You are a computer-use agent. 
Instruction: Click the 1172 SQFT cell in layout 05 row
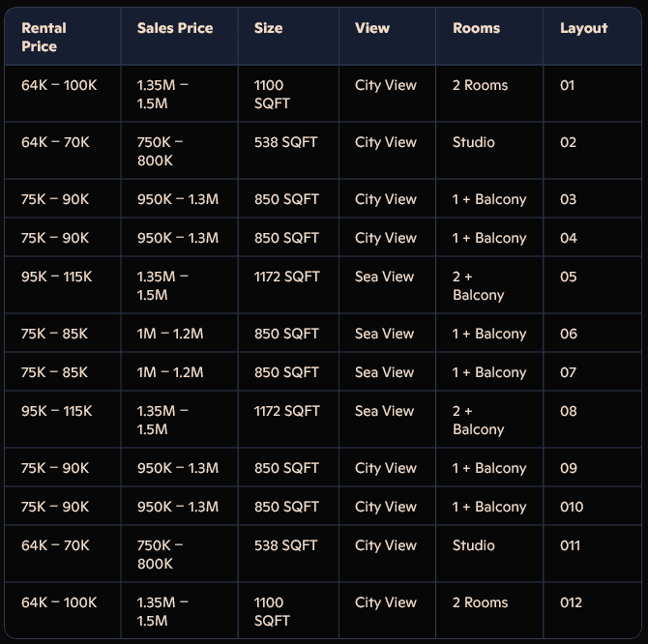click(286, 277)
